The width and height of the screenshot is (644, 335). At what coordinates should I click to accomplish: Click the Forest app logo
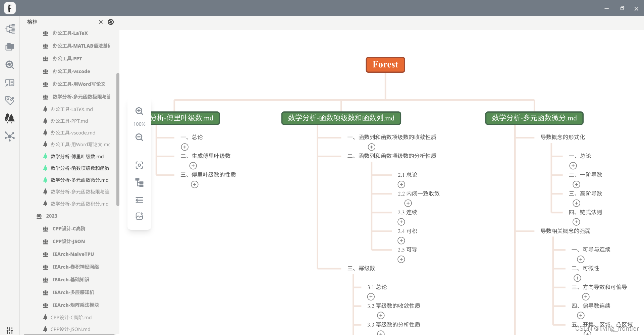pos(10,8)
